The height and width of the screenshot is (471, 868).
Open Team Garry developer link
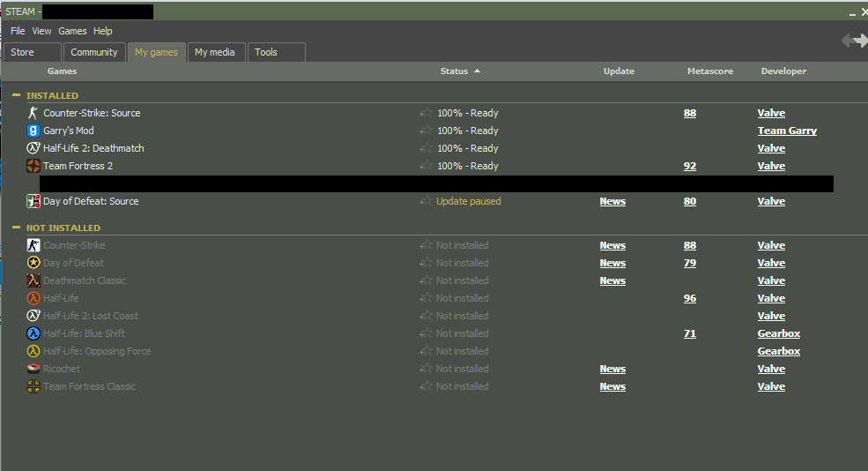787,131
